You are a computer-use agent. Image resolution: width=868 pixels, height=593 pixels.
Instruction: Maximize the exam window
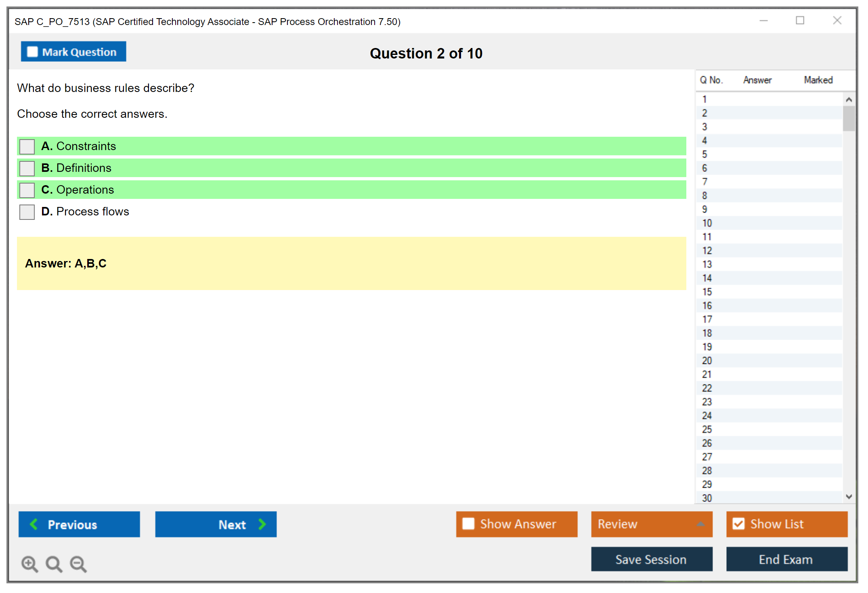800,21
